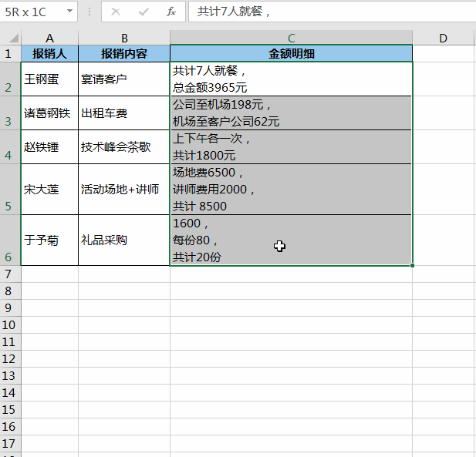
Task: Click cell 技术峰会茶歇
Action: 124,147
